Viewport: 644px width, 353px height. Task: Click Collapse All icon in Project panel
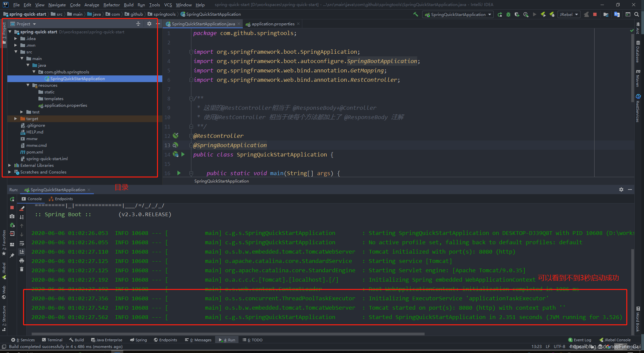[x=138, y=24]
